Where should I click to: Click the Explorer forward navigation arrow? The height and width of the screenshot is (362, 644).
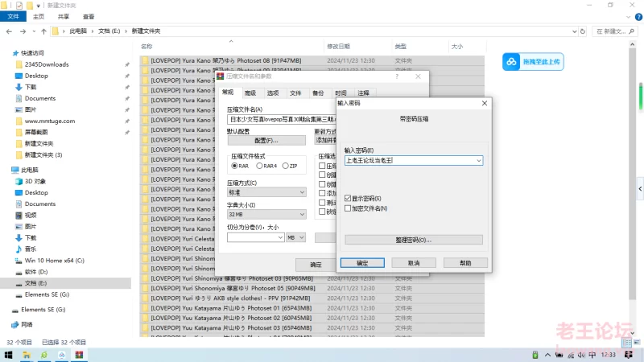[x=23, y=31]
